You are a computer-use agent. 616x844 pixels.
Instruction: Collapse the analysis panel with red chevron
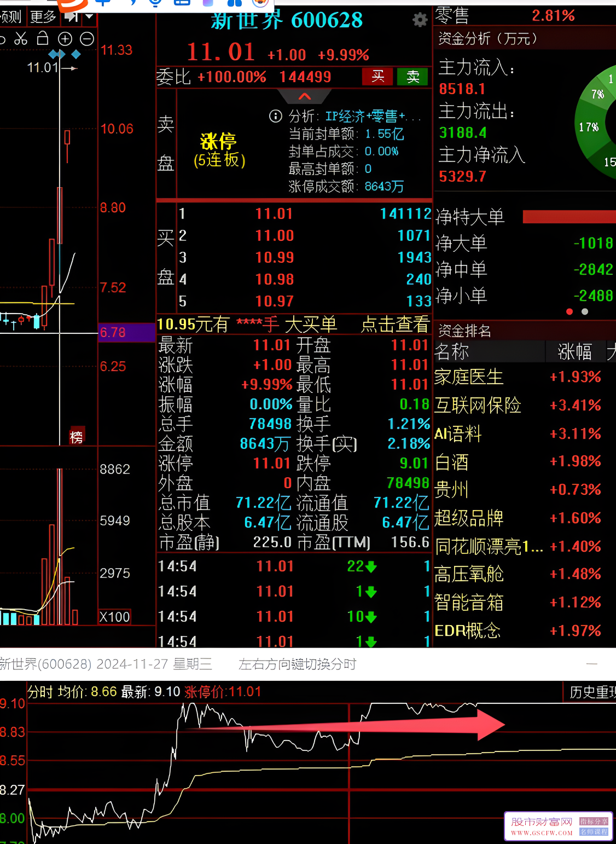(x=305, y=96)
